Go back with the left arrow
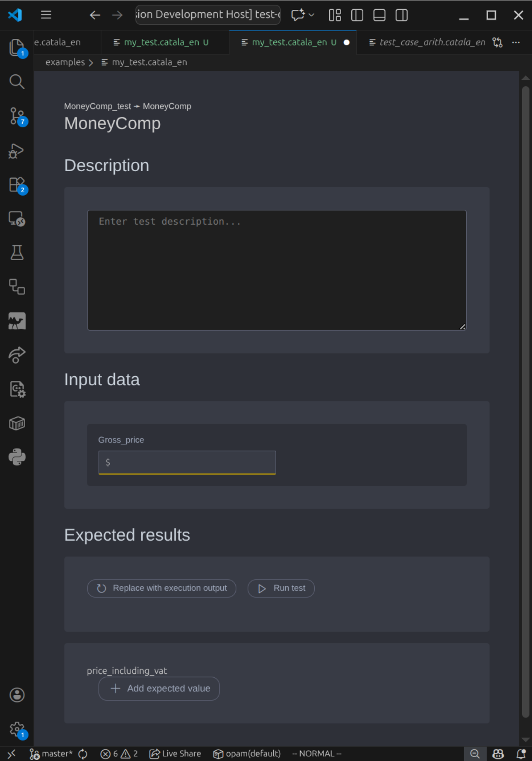 tap(95, 15)
